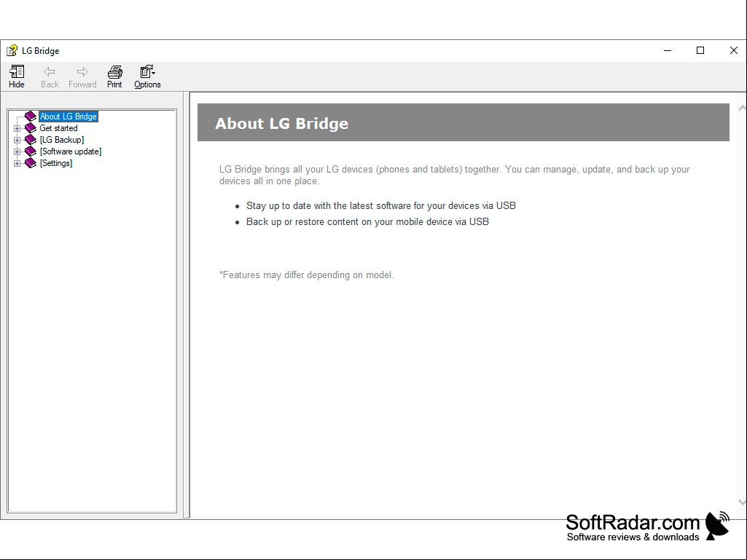Click the Forward navigation arrow
This screenshot has height=560, width=747.
click(x=82, y=76)
